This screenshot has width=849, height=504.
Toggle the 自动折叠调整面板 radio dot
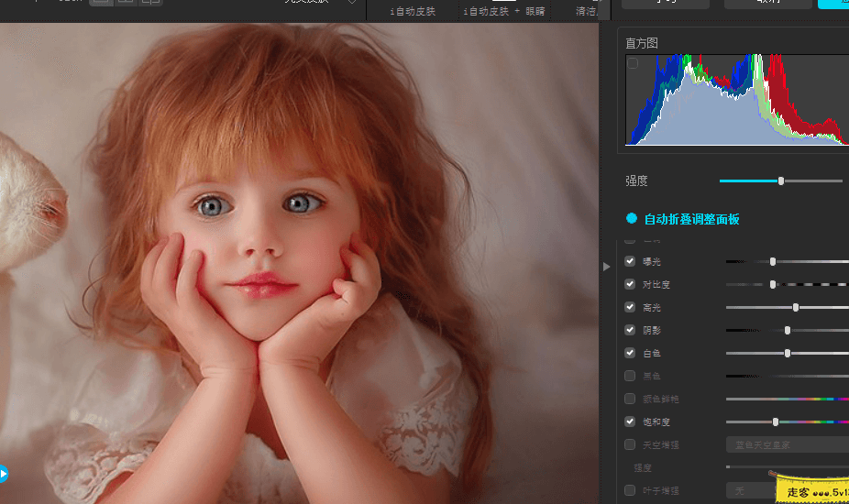point(632,219)
